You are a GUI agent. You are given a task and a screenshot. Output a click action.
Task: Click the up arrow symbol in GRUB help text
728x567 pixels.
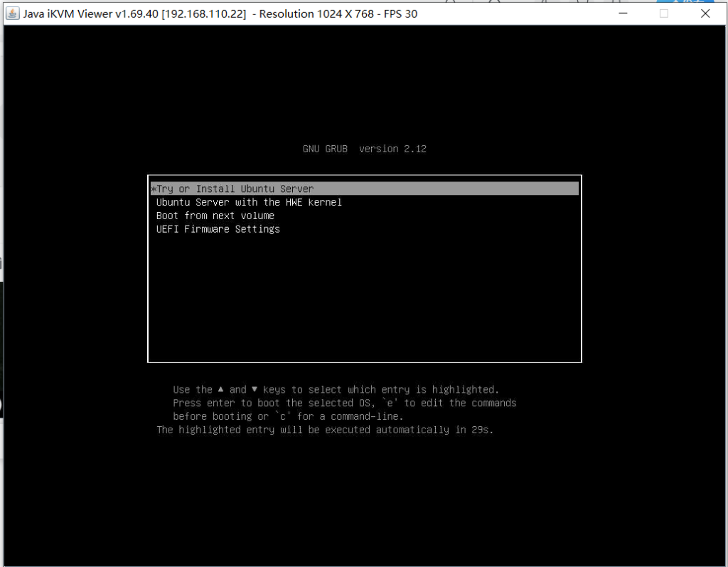coord(221,389)
